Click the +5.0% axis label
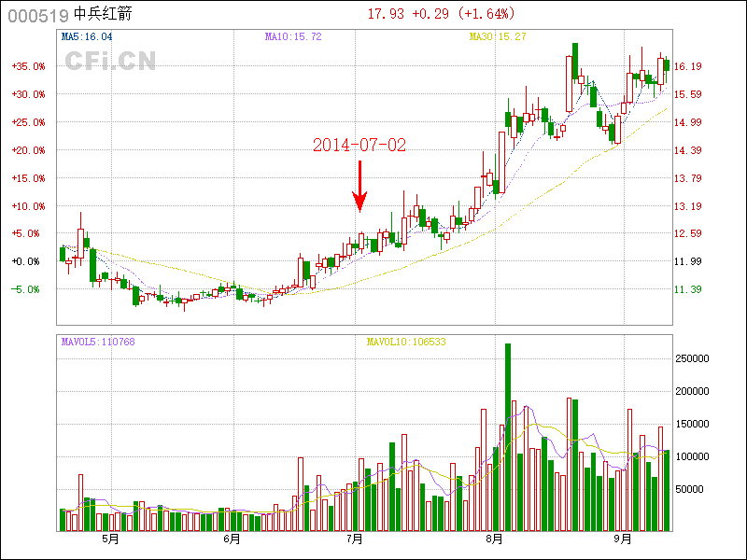 (26, 234)
